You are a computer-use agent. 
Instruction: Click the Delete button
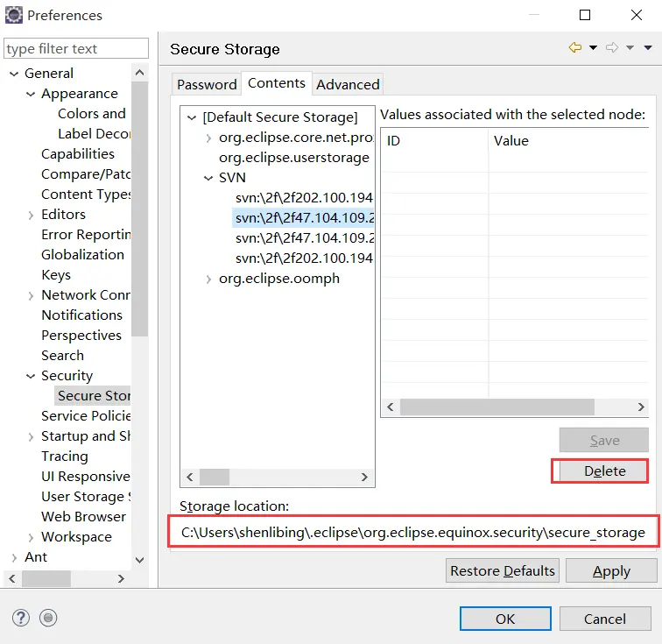(604, 471)
